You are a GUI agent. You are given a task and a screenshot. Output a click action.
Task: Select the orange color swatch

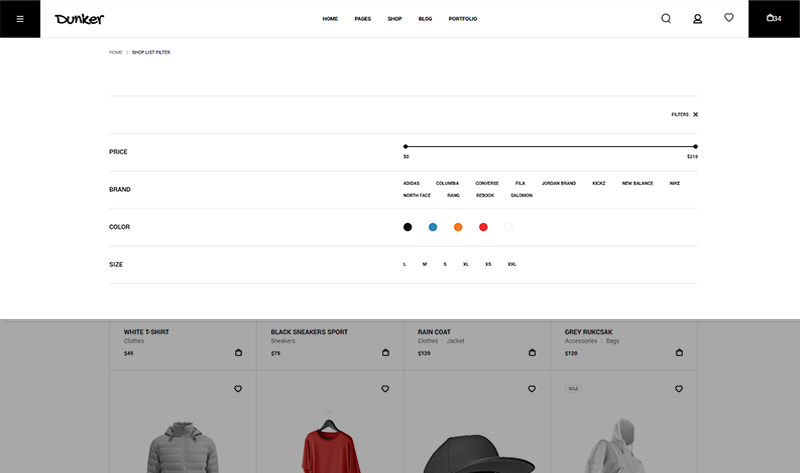pyautogui.click(x=458, y=227)
